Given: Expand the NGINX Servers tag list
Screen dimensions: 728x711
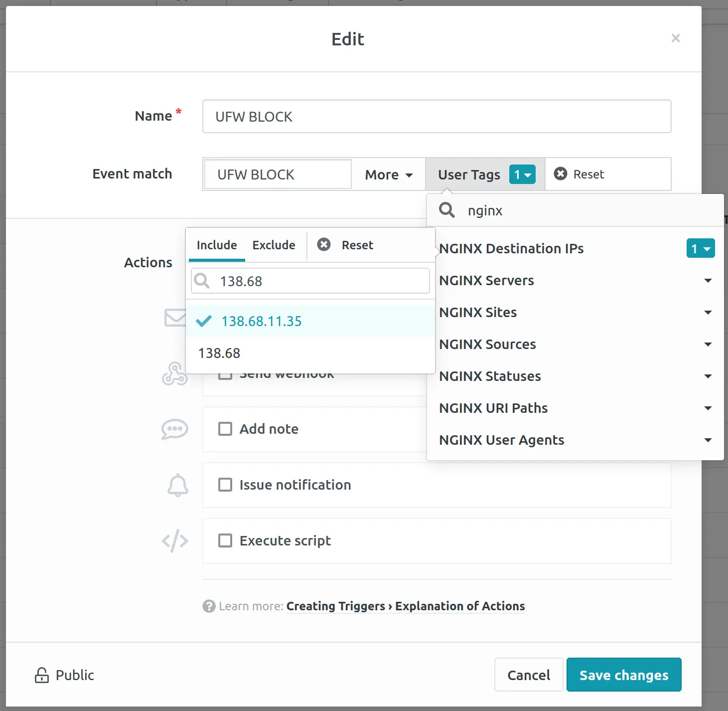Looking at the screenshot, I should point(707,280).
